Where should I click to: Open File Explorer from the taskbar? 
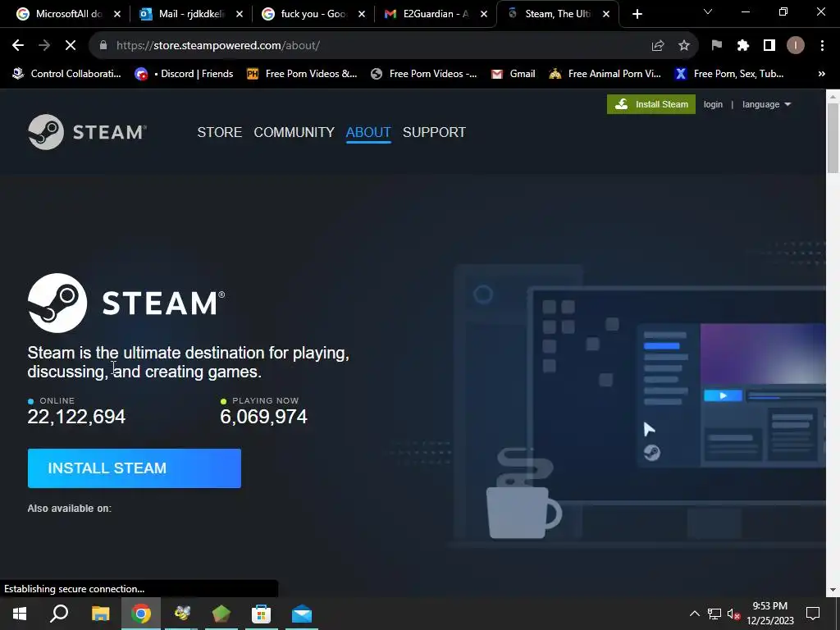(x=100, y=614)
